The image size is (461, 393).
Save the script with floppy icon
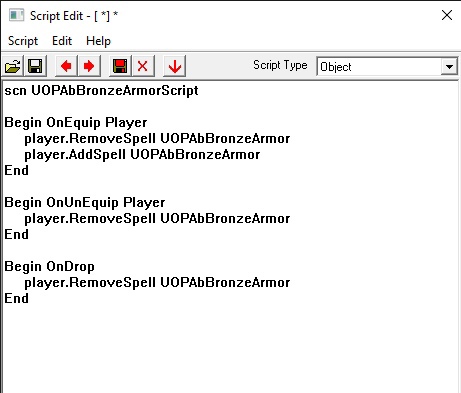tap(35, 66)
